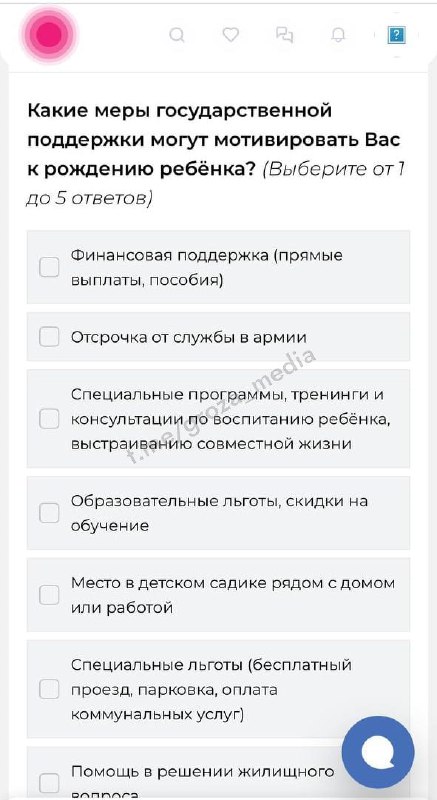The image size is (437, 800).
Task: Open the blue floating chat button
Action: tap(378, 752)
